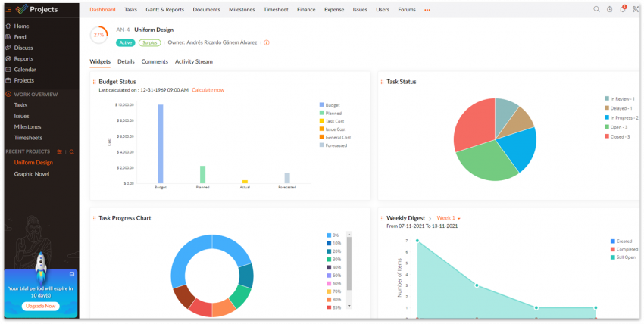644x324 pixels.
Task: Open the Activity Stream tab
Action: 193,61
